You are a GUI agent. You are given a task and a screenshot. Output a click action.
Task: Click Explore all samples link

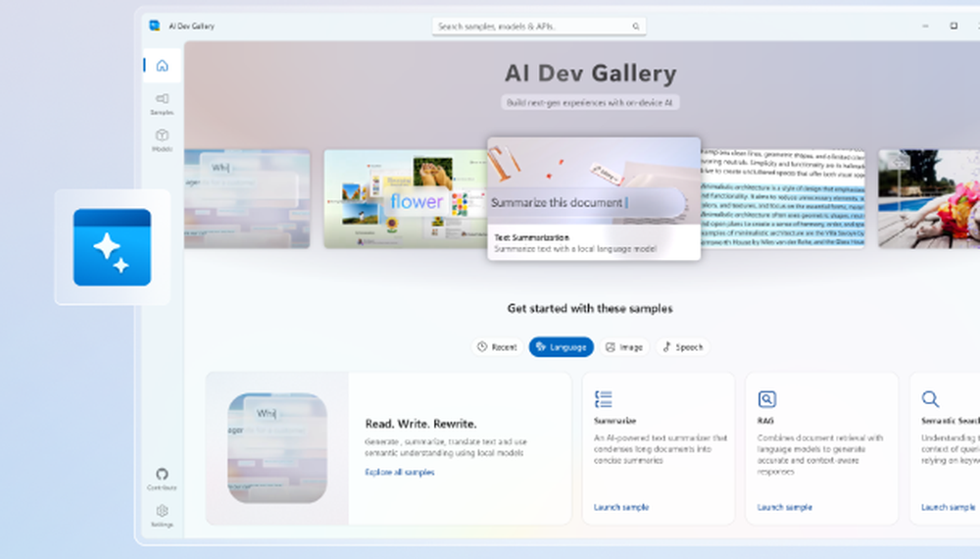(400, 472)
